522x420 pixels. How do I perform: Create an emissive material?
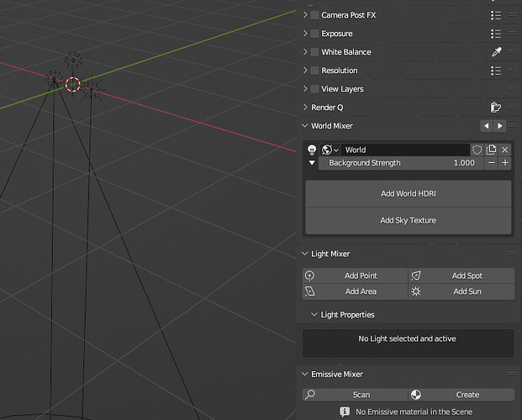[x=461, y=395]
